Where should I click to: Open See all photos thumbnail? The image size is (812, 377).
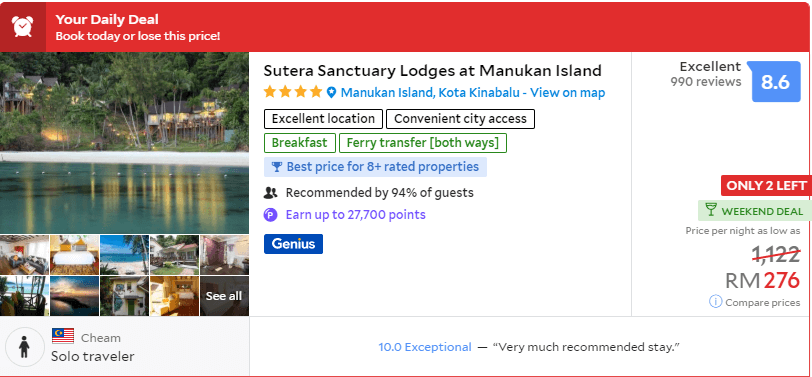pyautogui.click(x=224, y=296)
